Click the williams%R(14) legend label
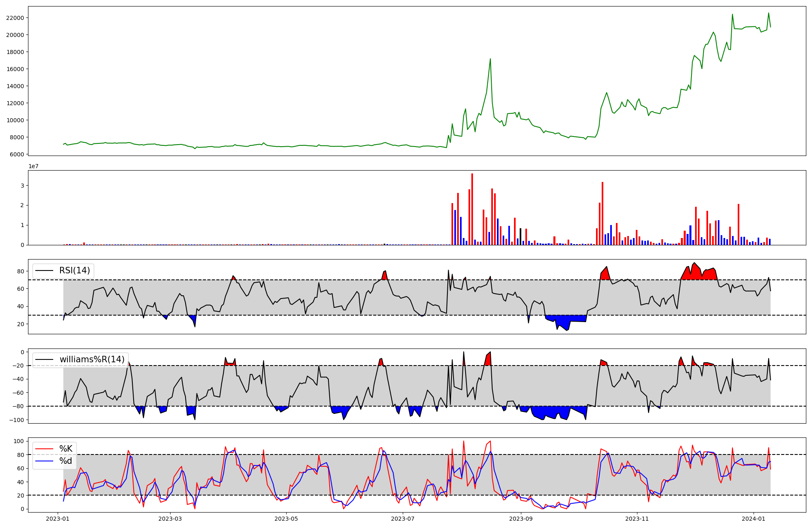 pos(92,359)
